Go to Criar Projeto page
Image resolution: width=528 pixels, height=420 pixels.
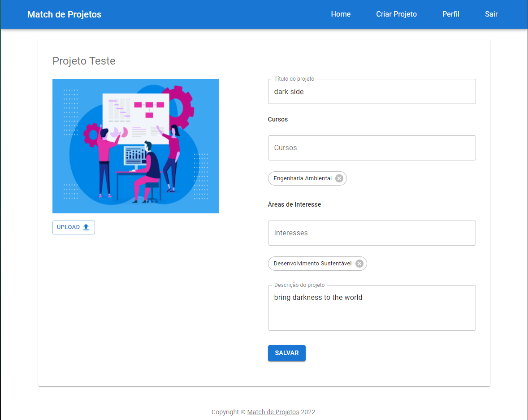396,14
